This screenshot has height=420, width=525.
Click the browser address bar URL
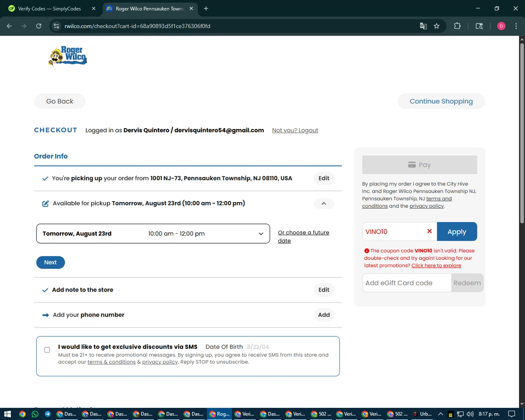137,26
